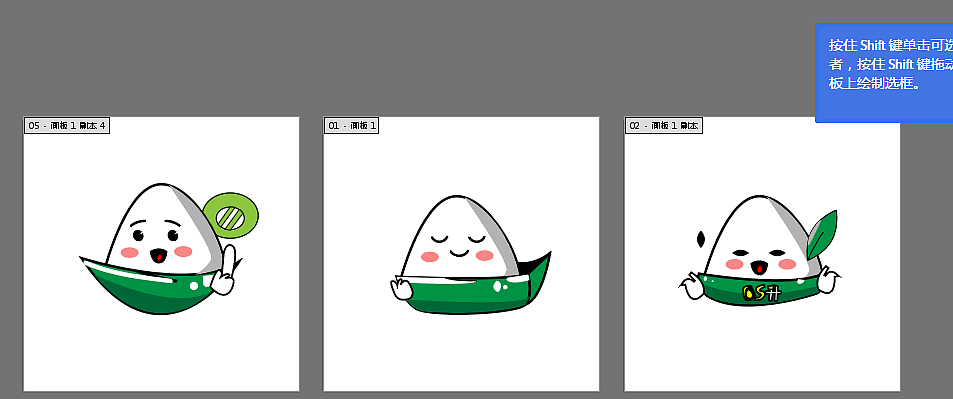Screen dimensions: 953x399
Task: Select the '02 - 画板 1 副本' artboard label
Action: click(664, 126)
